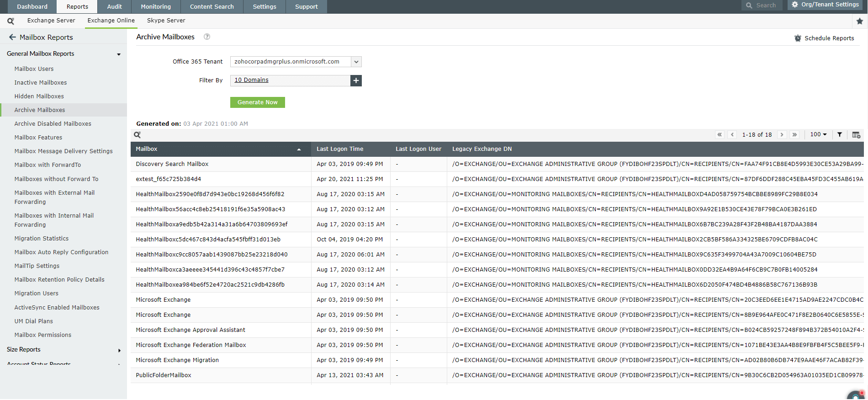
Task: Select Microsoft Exchange Approval Assistant row
Action: 497,330
